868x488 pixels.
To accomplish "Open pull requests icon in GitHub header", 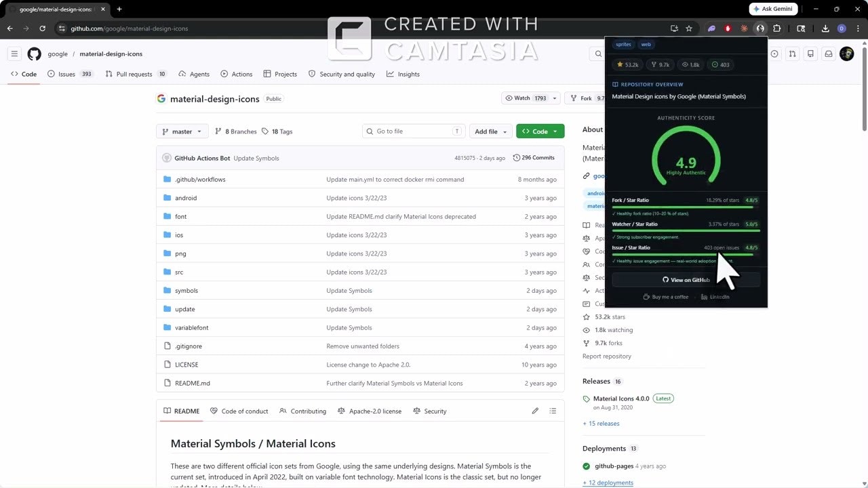I will click(792, 54).
